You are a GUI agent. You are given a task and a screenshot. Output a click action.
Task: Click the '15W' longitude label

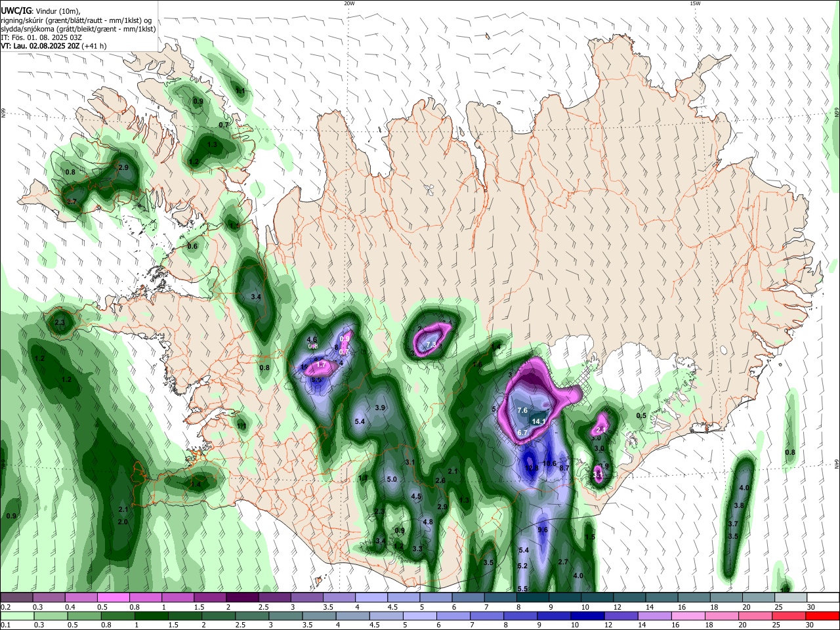click(x=695, y=3)
